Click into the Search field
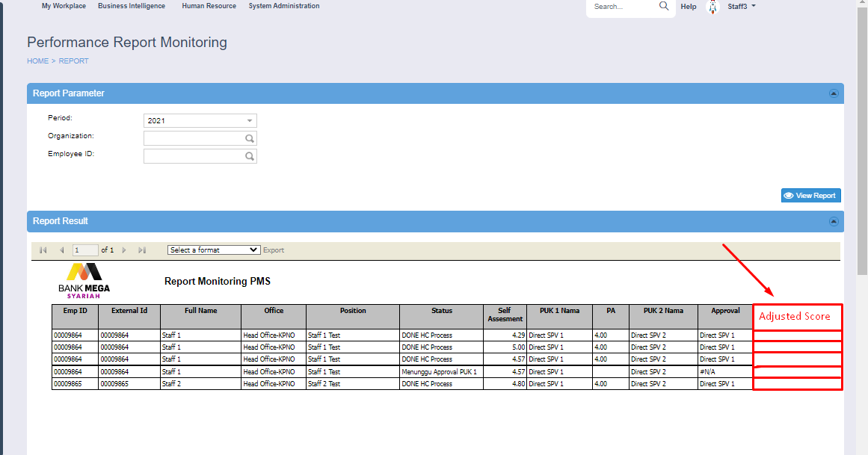868x455 pixels. [x=624, y=7]
